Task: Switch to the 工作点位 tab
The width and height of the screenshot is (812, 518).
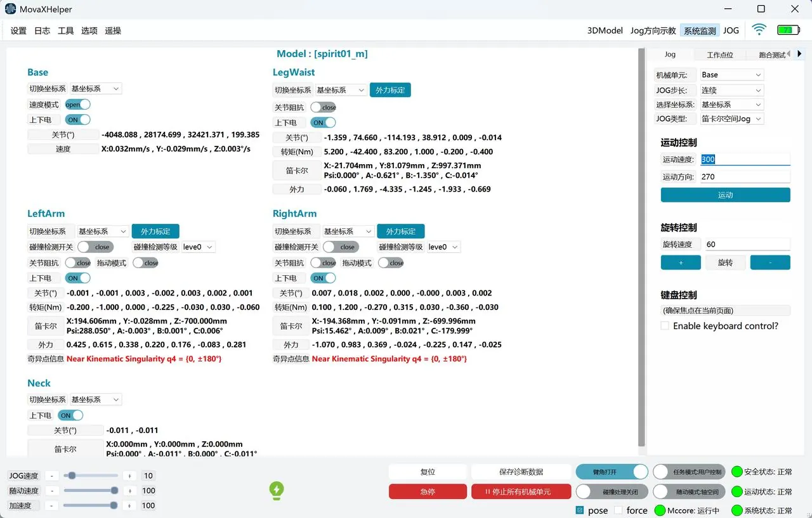Action: click(719, 55)
